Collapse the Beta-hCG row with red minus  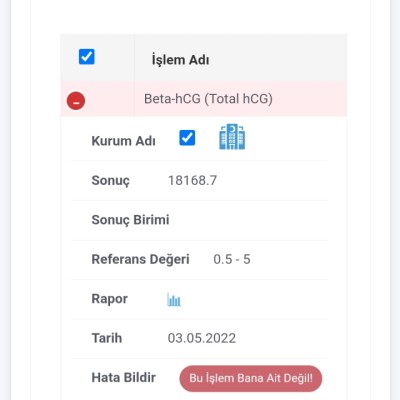coord(76,101)
